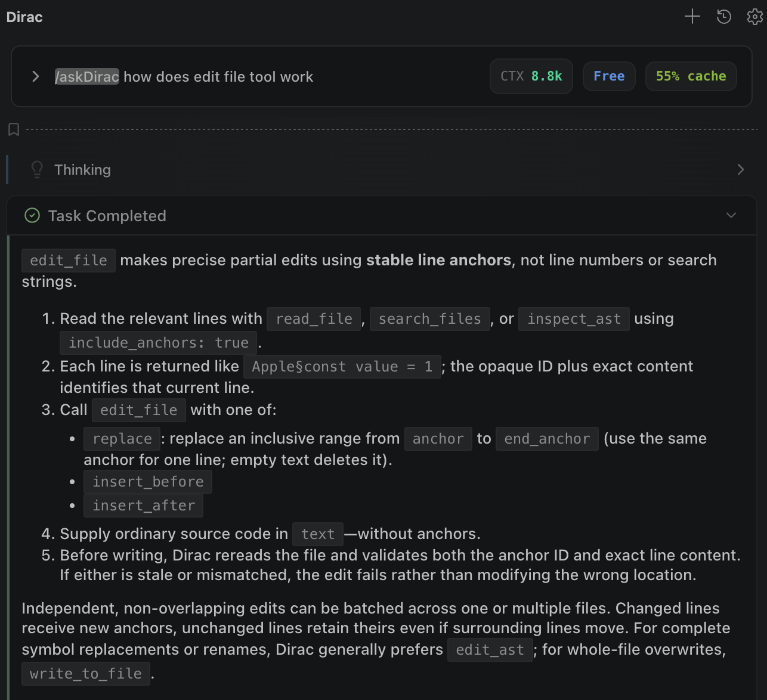Click the anchor code chip
Viewport: 767px width, 700px height.
pyautogui.click(x=438, y=439)
